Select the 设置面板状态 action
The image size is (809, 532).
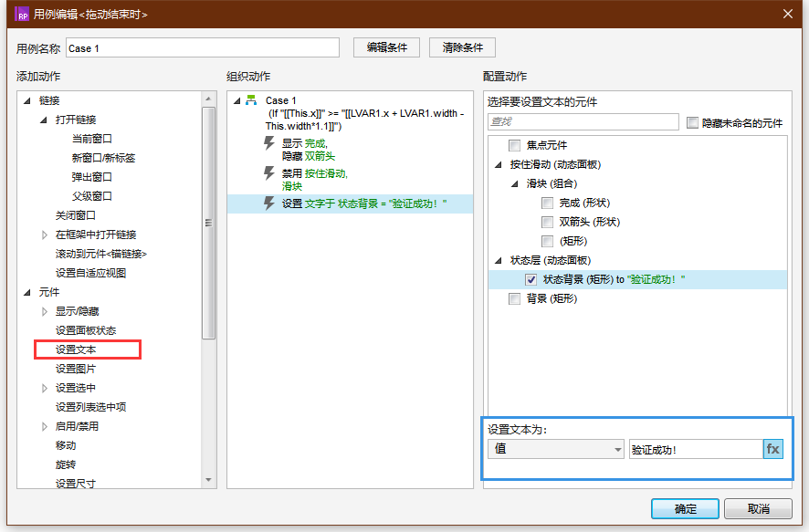pos(86,330)
